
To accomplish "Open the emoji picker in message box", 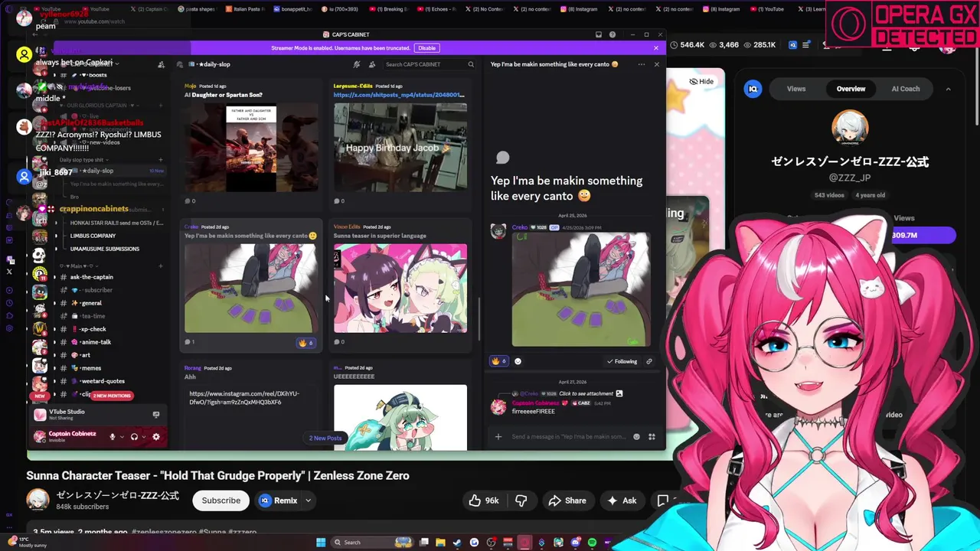I will click(x=636, y=437).
